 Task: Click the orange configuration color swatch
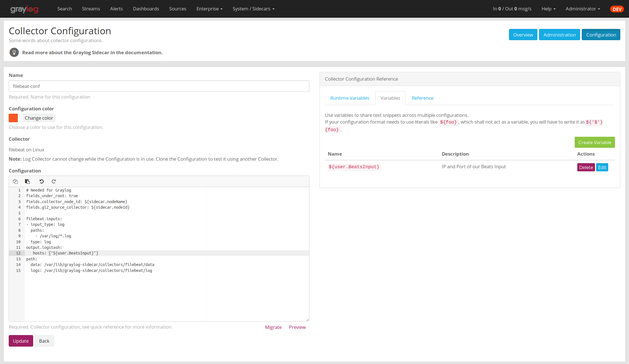coord(13,118)
